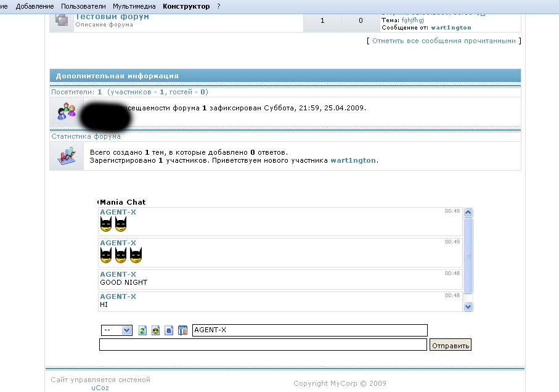The width and height of the screenshot is (559, 392).
Task: Click AGENT-X name above the three batman smileys
Action: [118, 243]
